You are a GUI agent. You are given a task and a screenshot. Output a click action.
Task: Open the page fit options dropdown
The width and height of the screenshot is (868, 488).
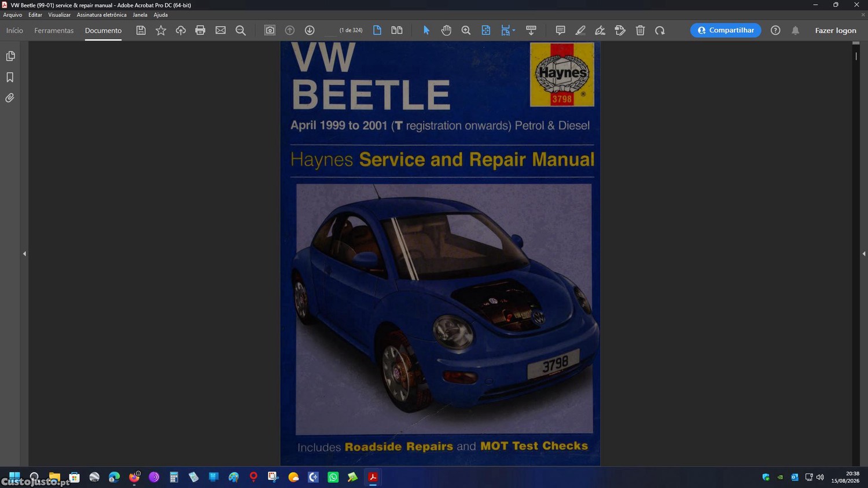(x=508, y=30)
